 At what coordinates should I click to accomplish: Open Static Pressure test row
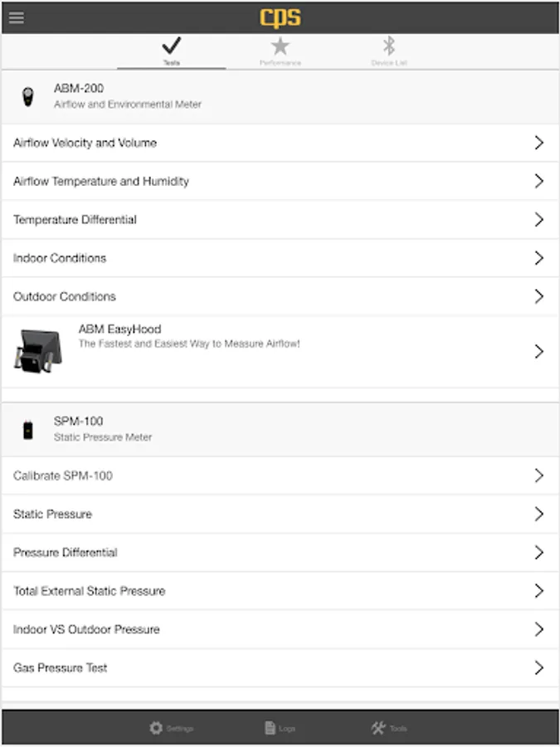pyautogui.click(x=280, y=514)
